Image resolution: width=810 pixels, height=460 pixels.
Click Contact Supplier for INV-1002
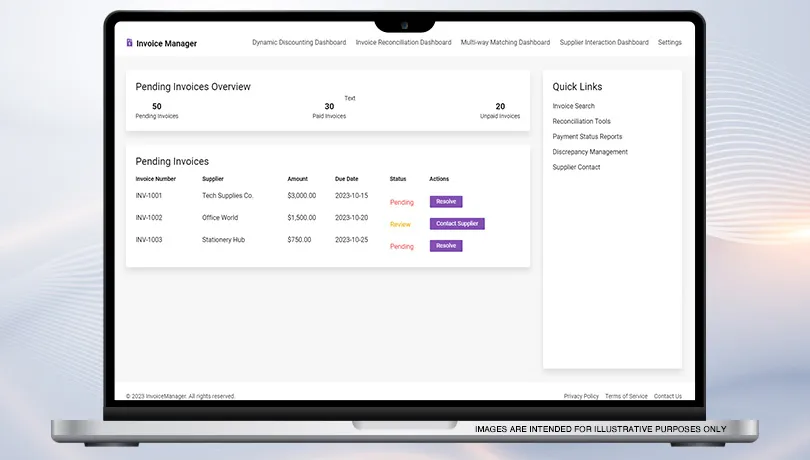(x=457, y=224)
